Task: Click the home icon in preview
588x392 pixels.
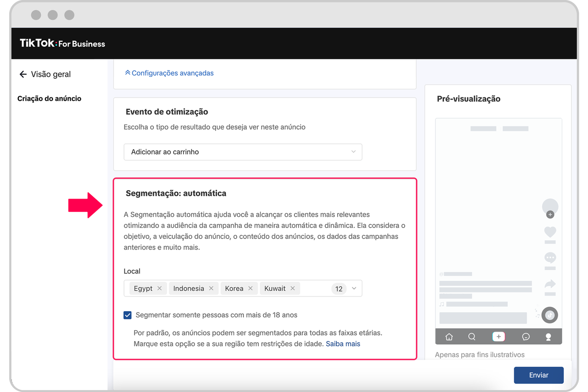Action: click(449, 337)
